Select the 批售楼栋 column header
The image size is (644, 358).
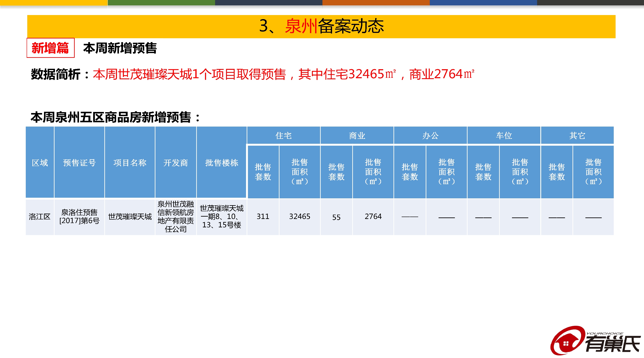coord(222,163)
